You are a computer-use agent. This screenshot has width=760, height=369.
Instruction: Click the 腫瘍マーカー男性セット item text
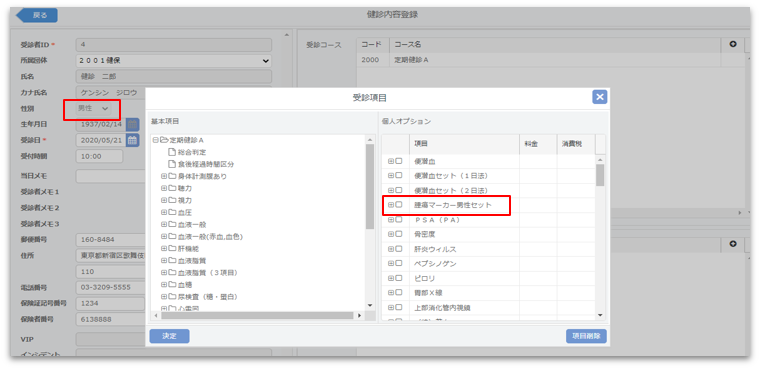tap(453, 205)
